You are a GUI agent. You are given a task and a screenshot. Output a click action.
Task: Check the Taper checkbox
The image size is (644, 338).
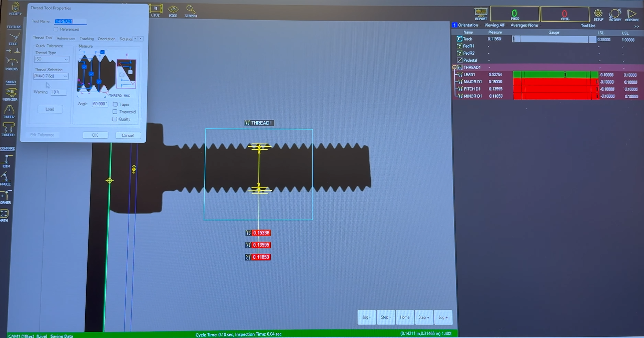point(115,104)
